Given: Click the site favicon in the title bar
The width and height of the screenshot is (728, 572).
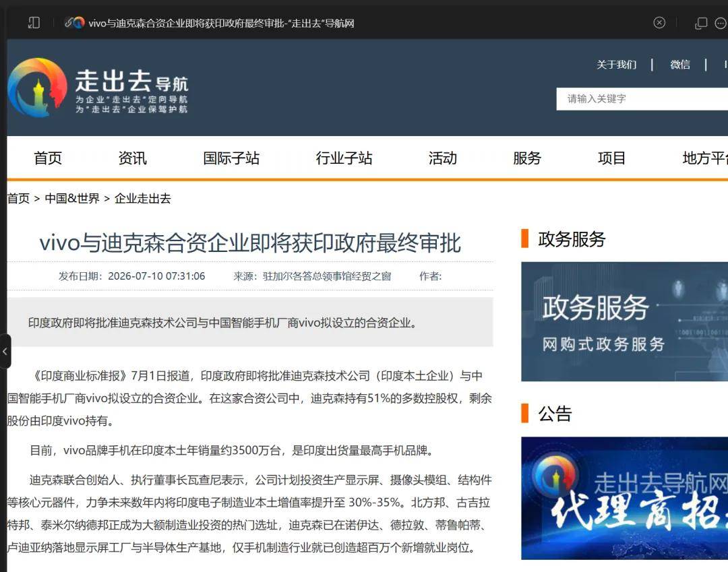Looking at the screenshot, I should tap(78, 22).
